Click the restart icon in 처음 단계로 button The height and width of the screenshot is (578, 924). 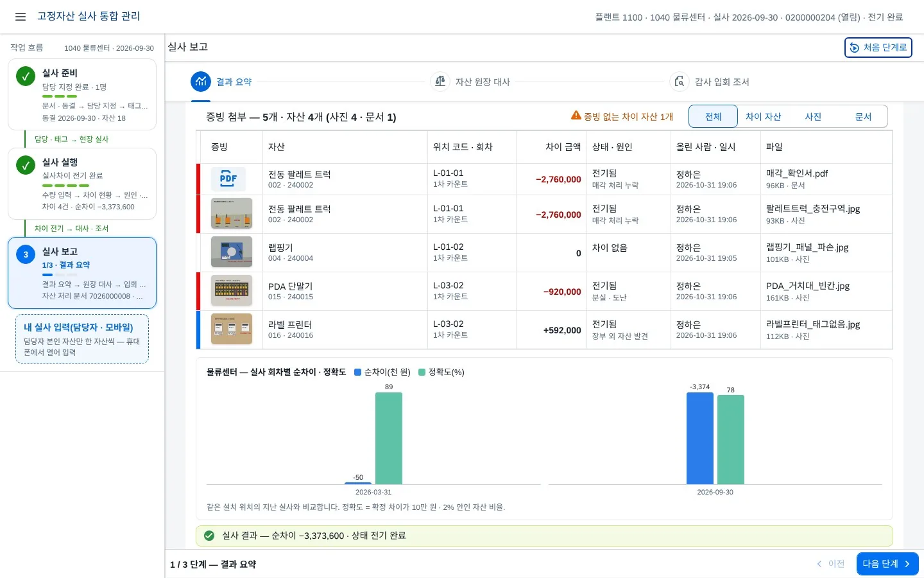(x=855, y=48)
